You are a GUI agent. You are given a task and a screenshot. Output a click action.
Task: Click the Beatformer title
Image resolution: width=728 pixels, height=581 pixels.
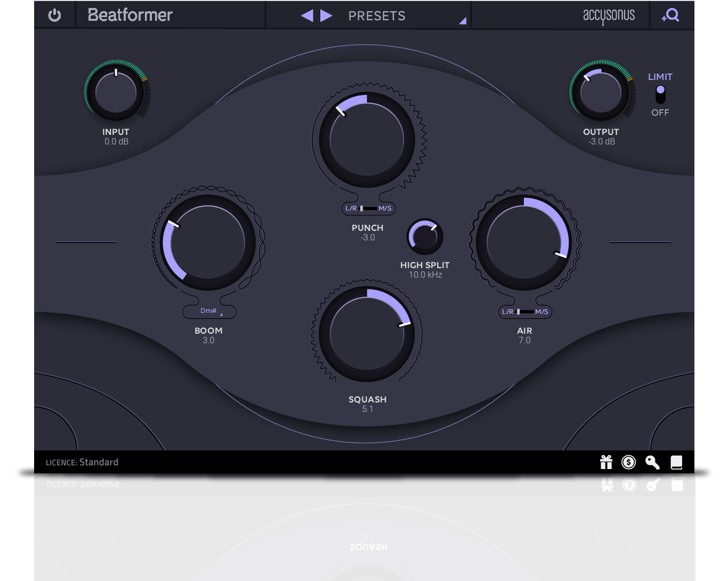[x=130, y=15]
